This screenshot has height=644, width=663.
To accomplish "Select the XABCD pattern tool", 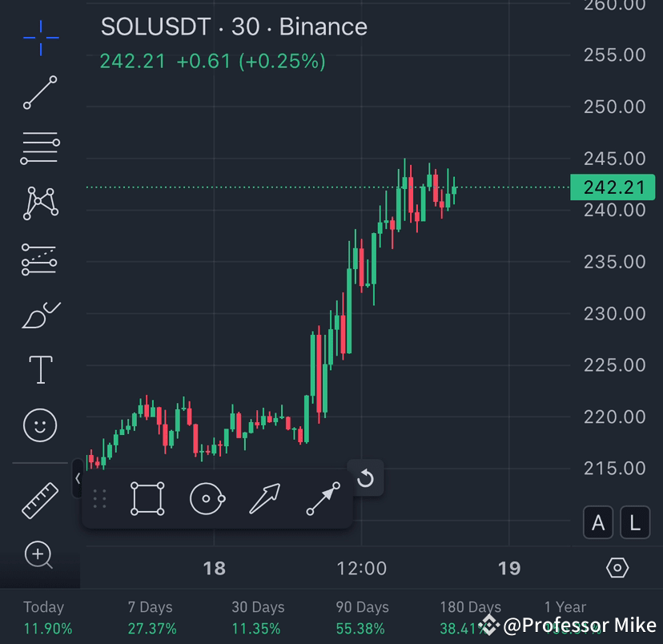I will [40, 203].
